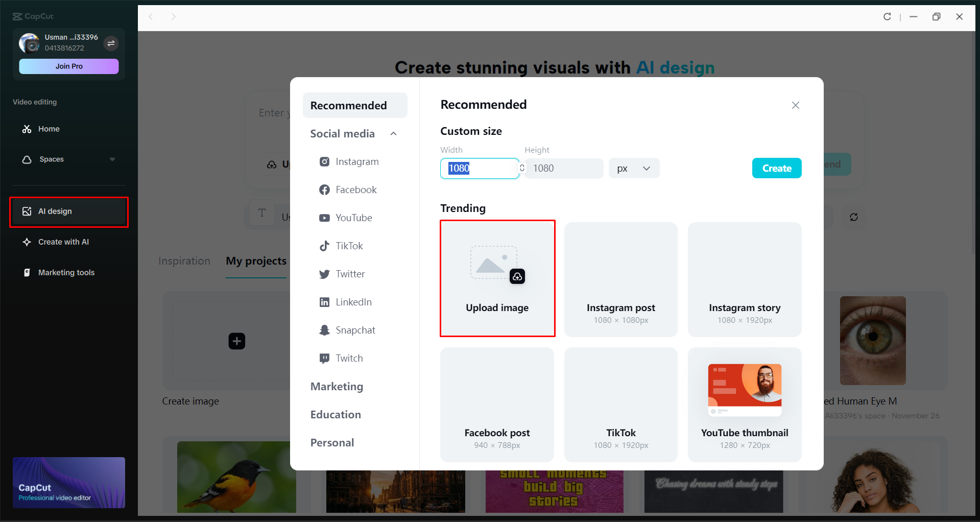Click the Create button

coord(777,169)
